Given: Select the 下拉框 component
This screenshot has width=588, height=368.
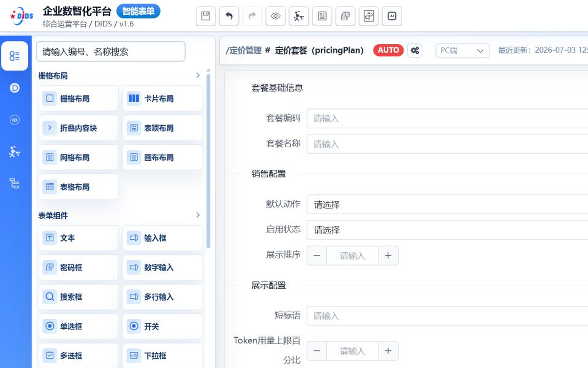Looking at the screenshot, I should [x=163, y=356].
